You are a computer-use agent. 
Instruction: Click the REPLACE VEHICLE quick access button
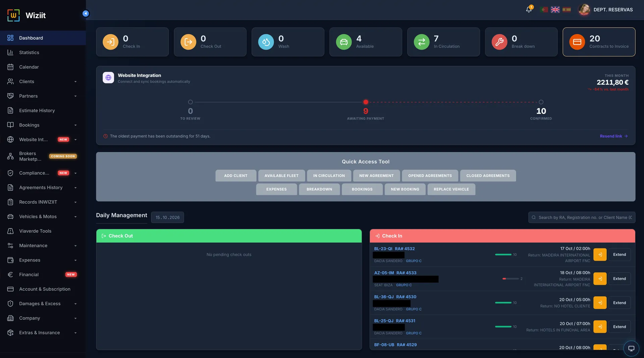(x=451, y=189)
